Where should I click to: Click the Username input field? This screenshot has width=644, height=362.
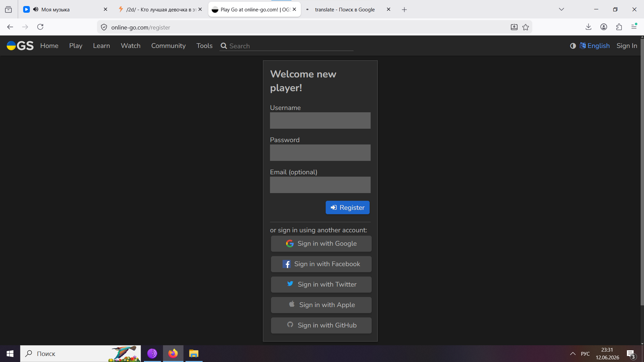320,120
